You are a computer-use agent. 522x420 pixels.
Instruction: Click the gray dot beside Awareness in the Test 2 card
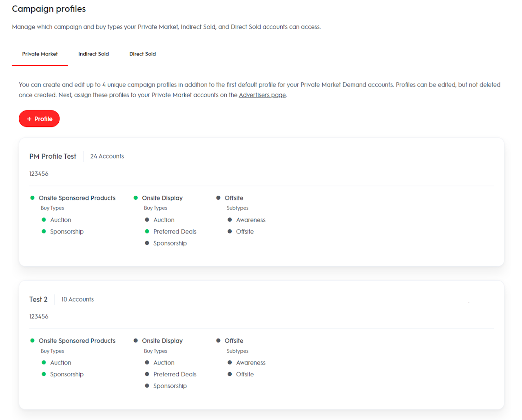pyautogui.click(x=230, y=363)
